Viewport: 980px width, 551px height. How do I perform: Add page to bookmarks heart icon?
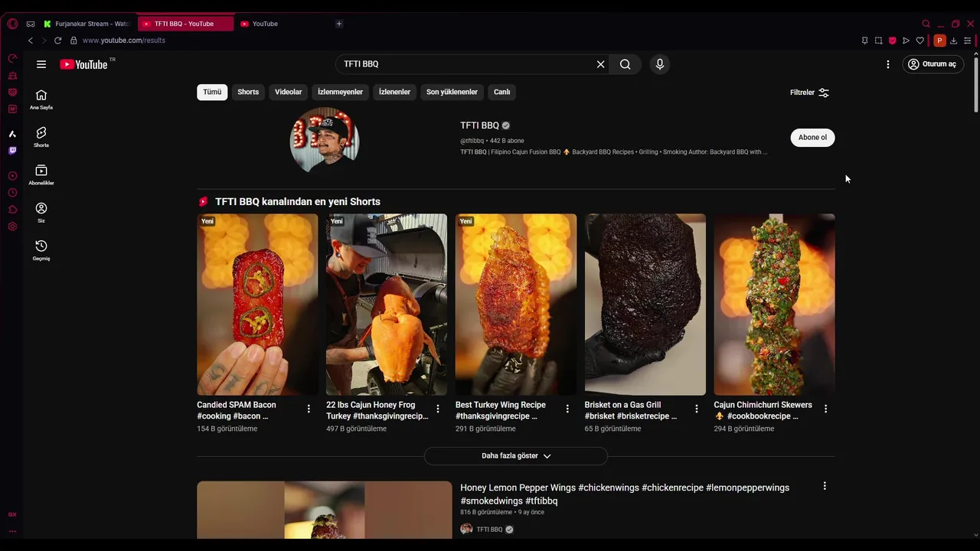coord(920,41)
